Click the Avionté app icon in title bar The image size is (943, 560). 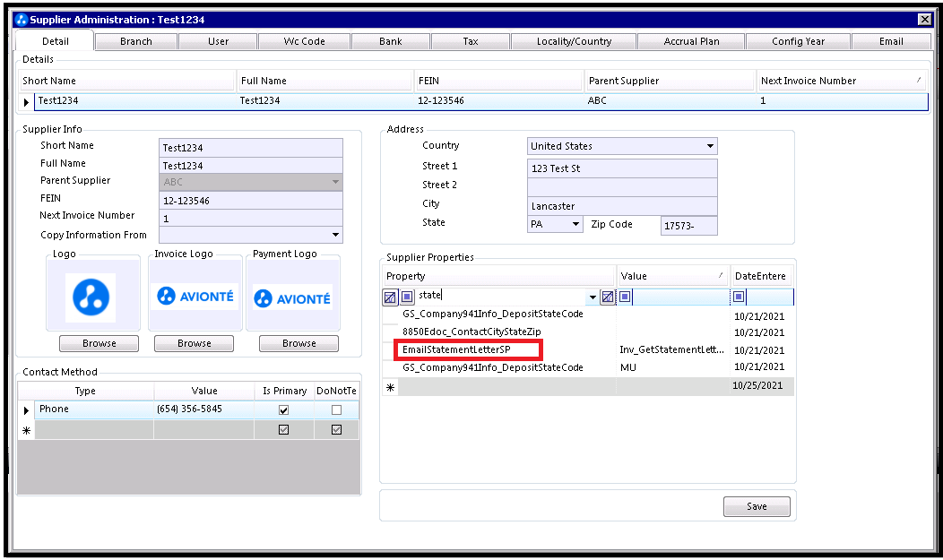pyautogui.click(x=21, y=19)
